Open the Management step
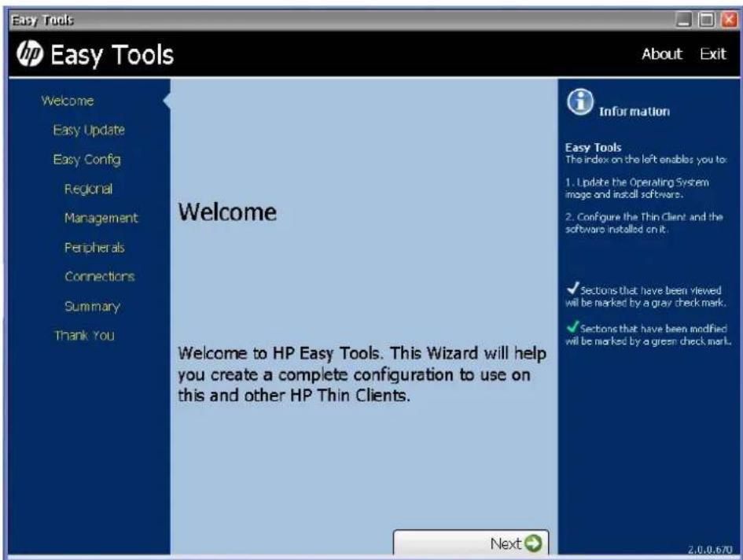The height and width of the screenshot is (560, 743). 101,218
